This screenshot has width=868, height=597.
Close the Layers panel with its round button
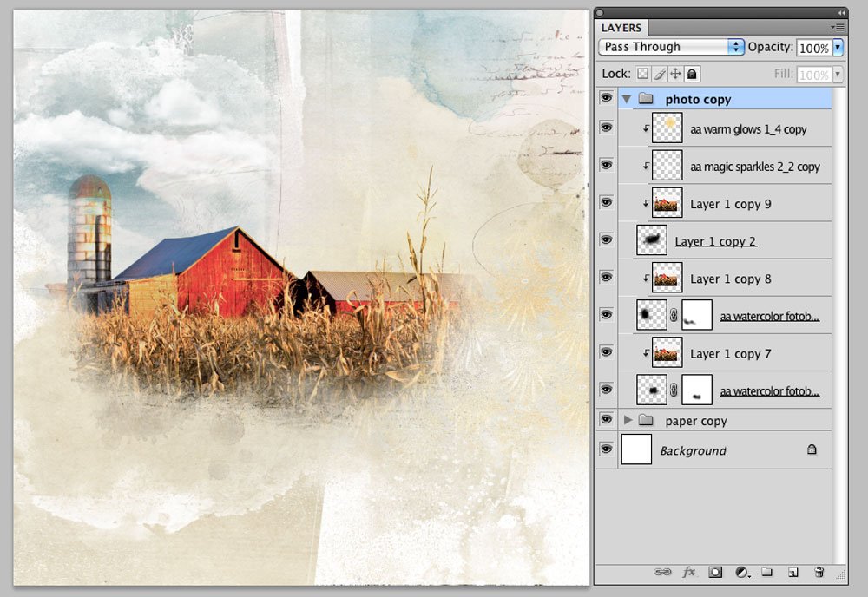(x=600, y=13)
